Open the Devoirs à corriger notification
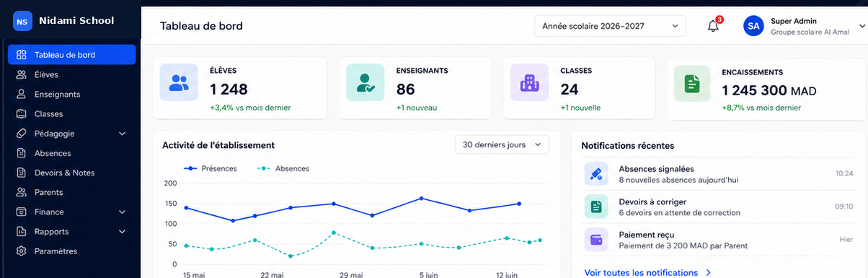Image resolution: width=868 pixels, height=278 pixels. [719, 207]
